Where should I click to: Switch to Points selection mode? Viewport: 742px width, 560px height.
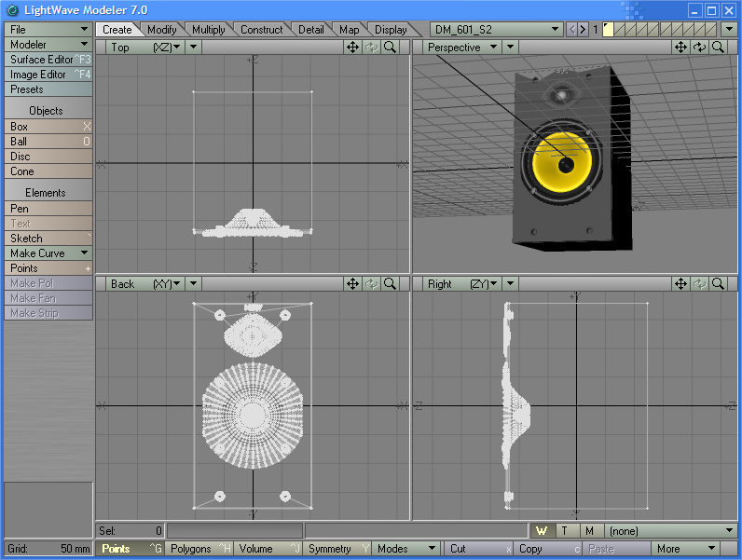point(131,549)
